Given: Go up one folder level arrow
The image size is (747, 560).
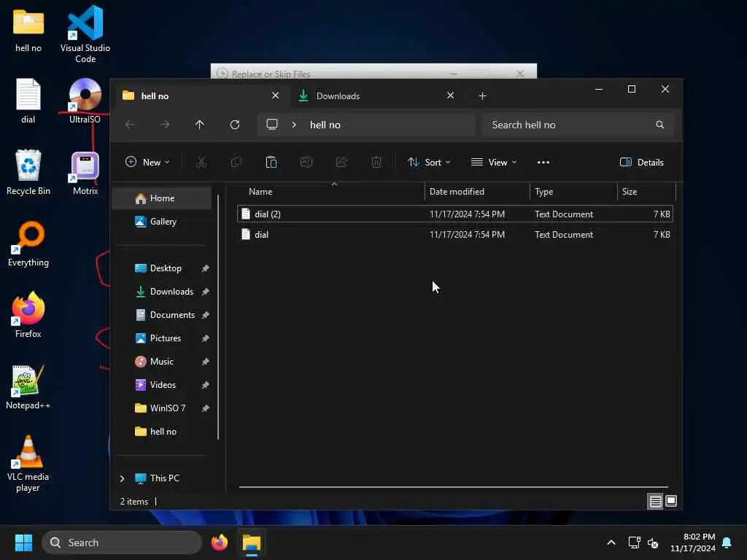Looking at the screenshot, I should (200, 125).
